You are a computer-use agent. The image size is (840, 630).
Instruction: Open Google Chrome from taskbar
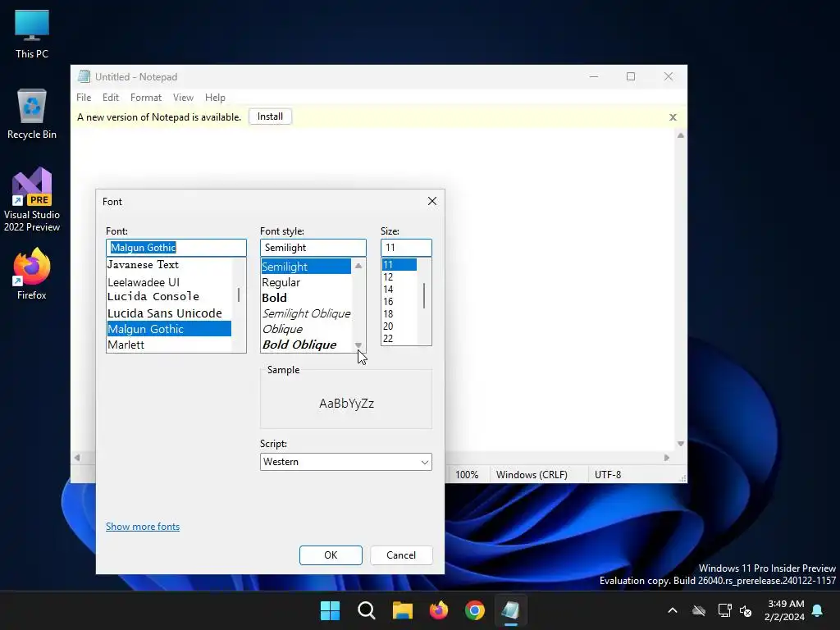pyautogui.click(x=475, y=610)
